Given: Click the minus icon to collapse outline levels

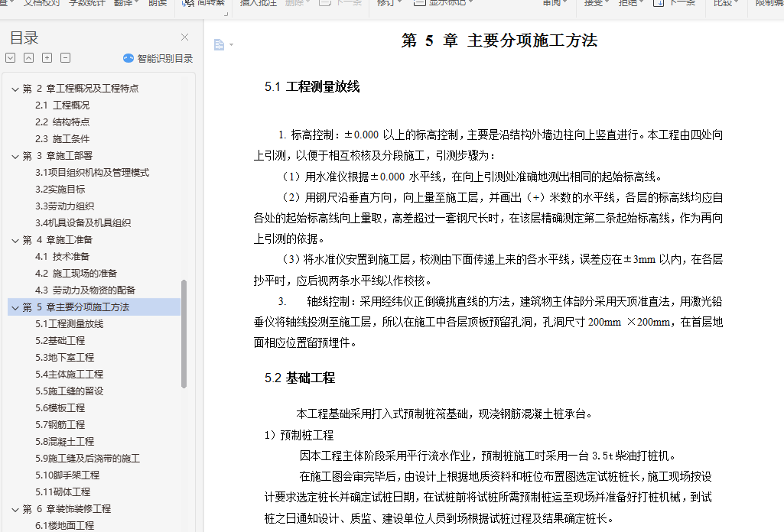Looking at the screenshot, I should (x=66, y=58).
